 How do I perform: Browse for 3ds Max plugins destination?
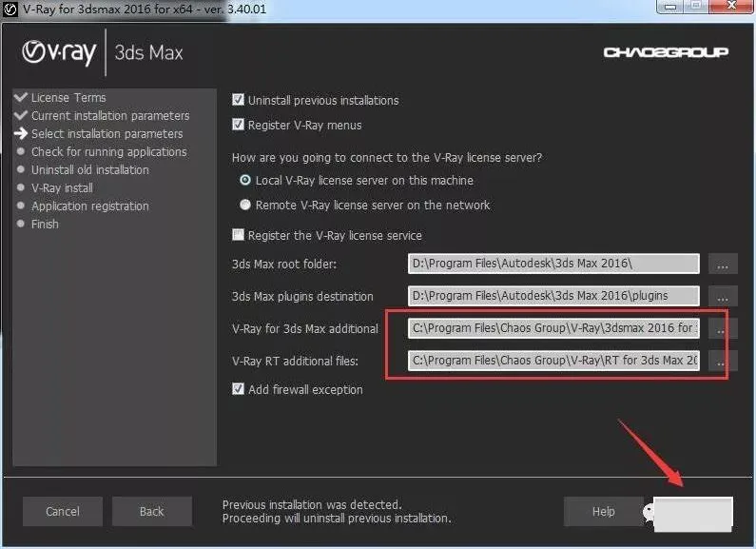[x=723, y=296]
